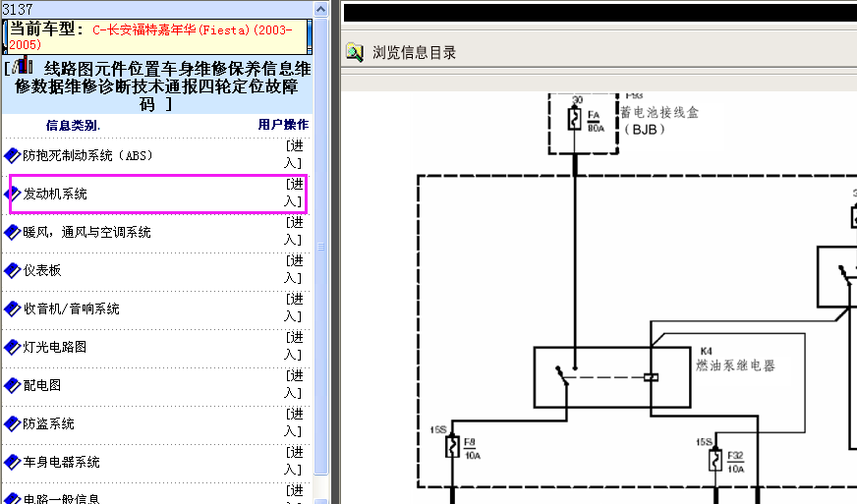Click the FA 80A fuse symbol in the diagram
857x504 pixels.
(574, 119)
